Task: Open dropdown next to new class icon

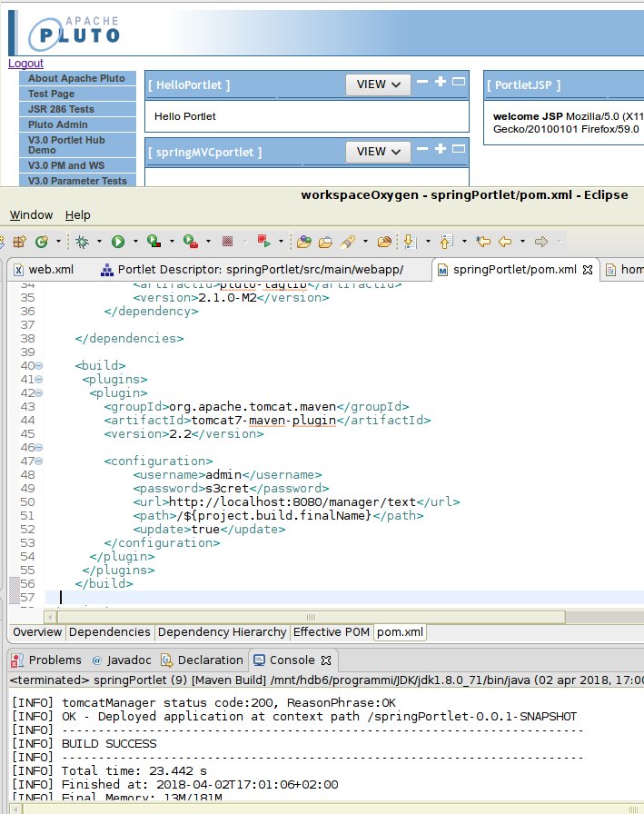Action: coord(58,242)
